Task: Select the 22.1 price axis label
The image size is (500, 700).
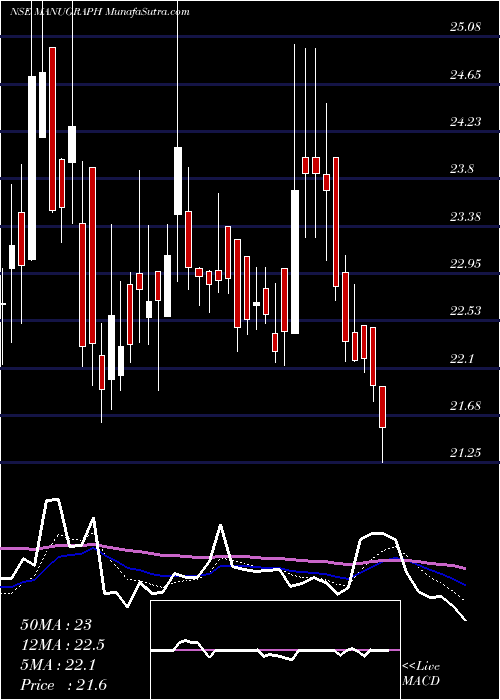Action: (x=462, y=358)
